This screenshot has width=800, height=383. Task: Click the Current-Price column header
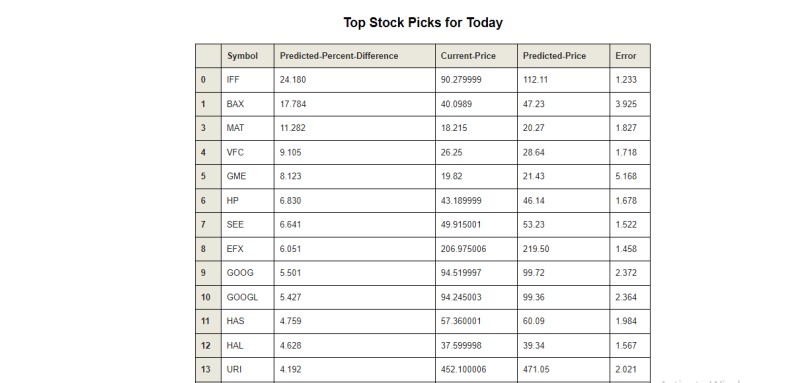[477, 56]
